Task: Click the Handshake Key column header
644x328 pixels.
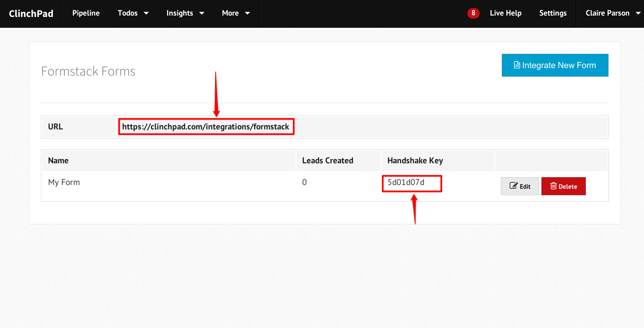Action: pos(415,161)
